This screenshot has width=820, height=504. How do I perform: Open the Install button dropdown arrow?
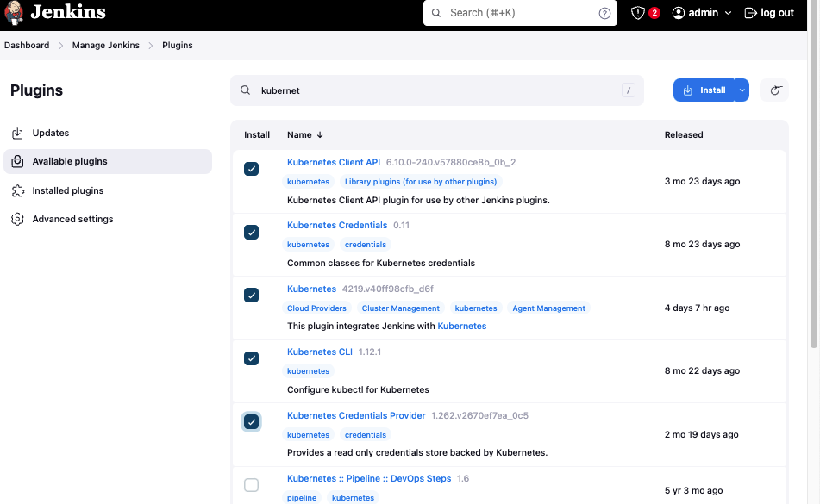click(x=741, y=90)
